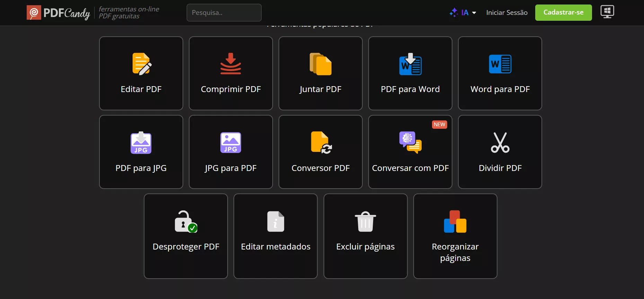Image resolution: width=644 pixels, height=299 pixels.
Task: Select the Juntar PDF stacked pages icon
Action: [320, 64]
